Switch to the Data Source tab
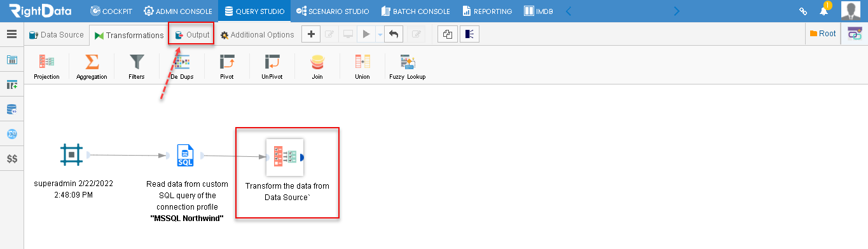 tap(57, 35)
